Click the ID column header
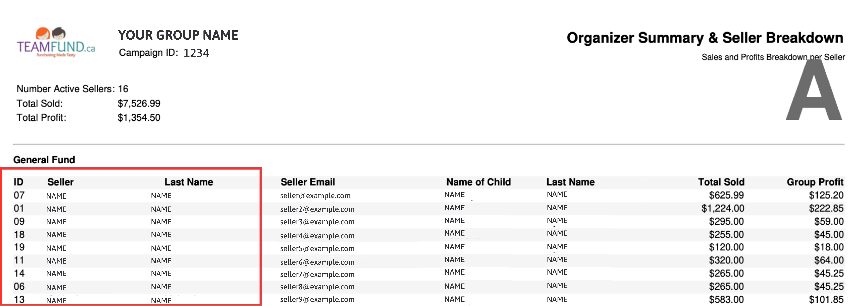Viewport: 868px width, 306px height. [x=19, y=182]
